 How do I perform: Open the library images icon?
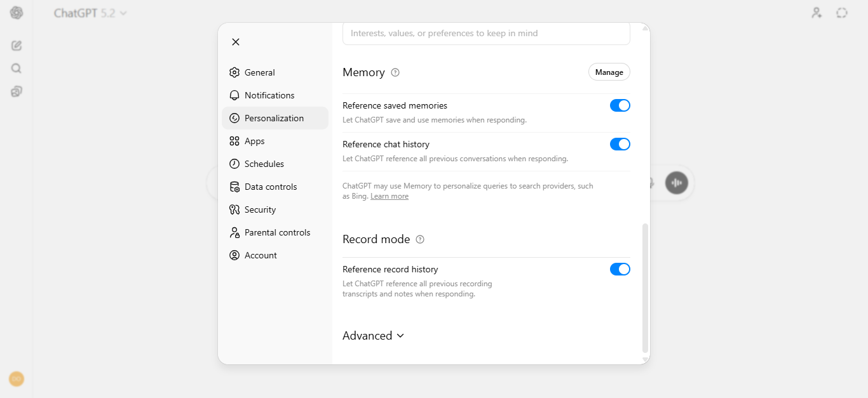(17, 91)
